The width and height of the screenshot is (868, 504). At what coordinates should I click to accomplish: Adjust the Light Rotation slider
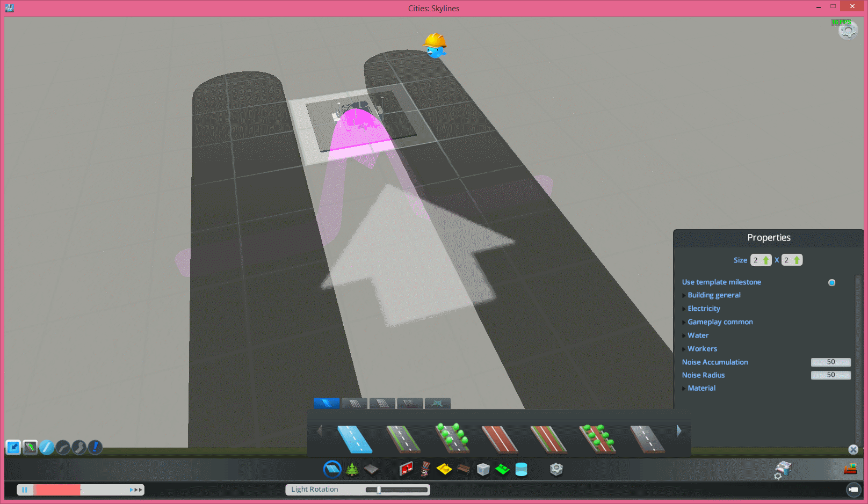point(379,490)
